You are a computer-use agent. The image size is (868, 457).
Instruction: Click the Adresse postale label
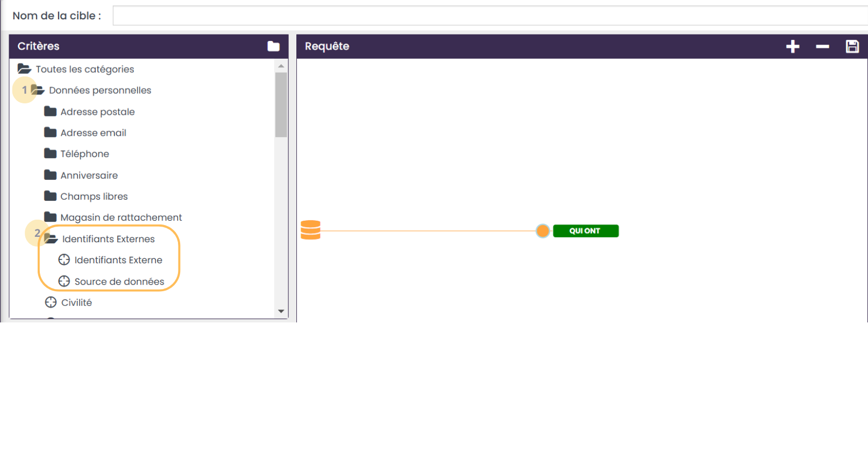point(97,112)
